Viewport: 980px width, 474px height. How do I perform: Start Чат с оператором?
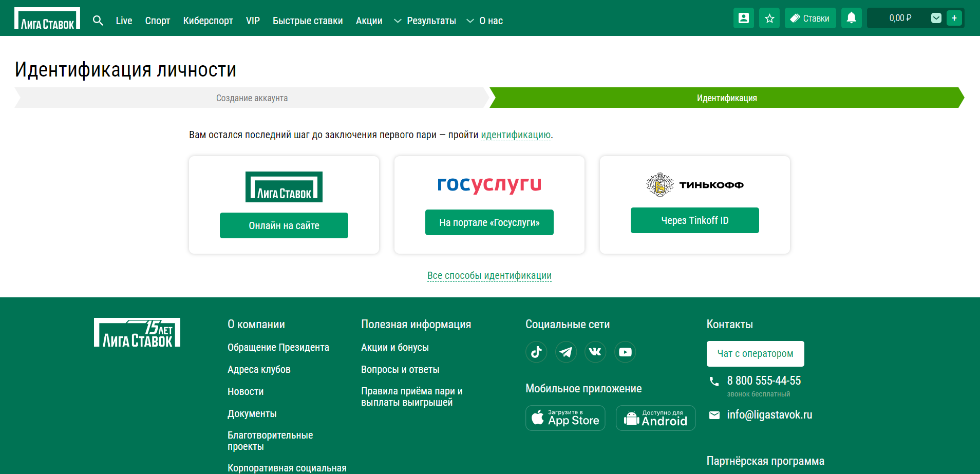[756, 354]
